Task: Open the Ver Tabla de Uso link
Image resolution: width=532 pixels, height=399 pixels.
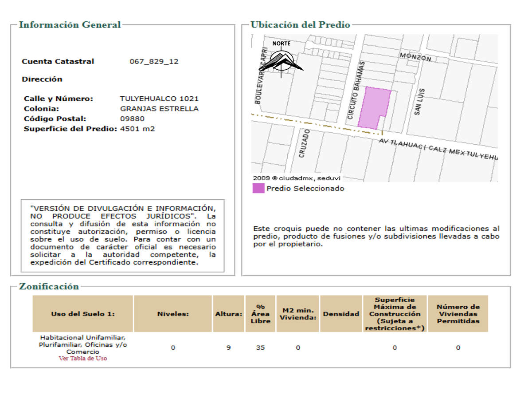Action: pos(83,358)
